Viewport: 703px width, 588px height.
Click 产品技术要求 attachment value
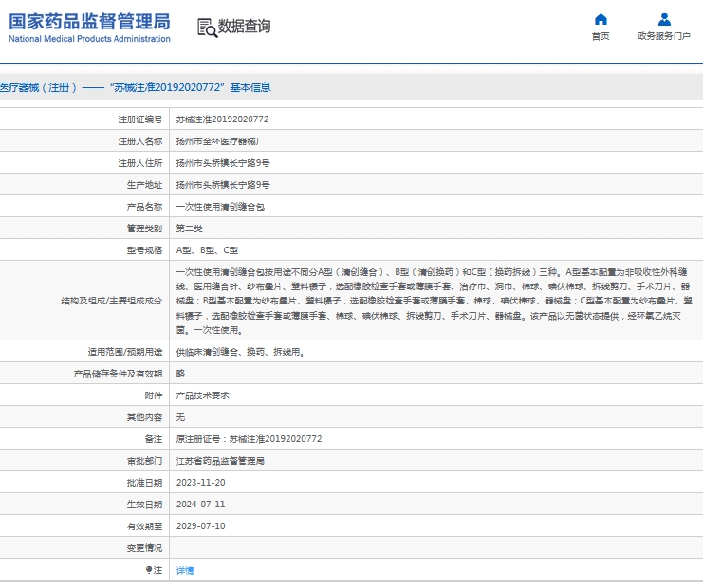click(202, 395)
